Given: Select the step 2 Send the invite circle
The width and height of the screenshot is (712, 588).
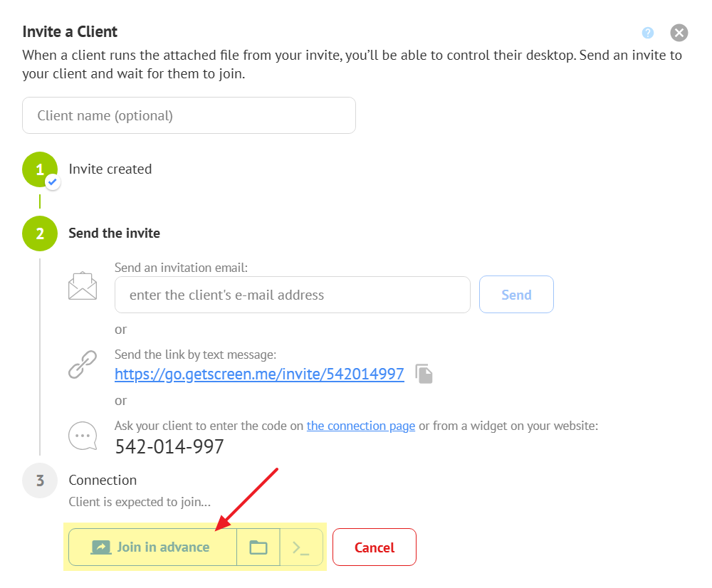Looking at the screenshot, I should (x=39, y=233).
